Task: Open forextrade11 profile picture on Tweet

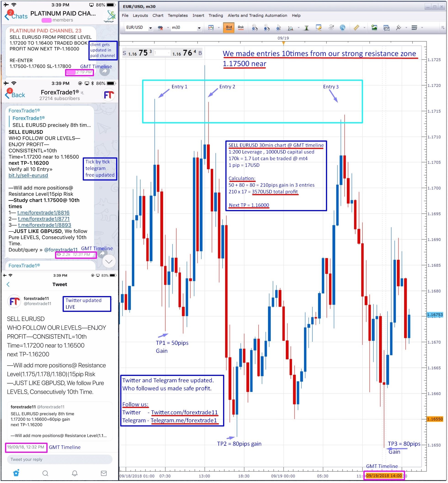Action: coord(14,301)
